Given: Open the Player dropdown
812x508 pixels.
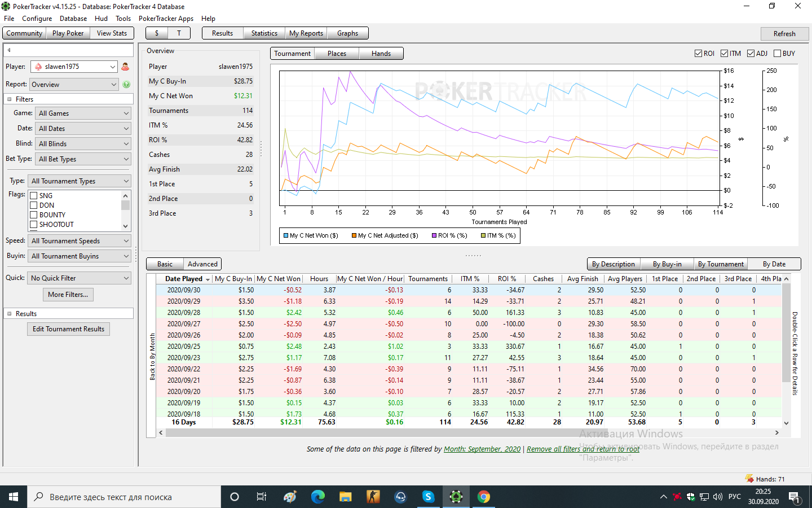Looking at the screenshot, I should coord(74,67).
